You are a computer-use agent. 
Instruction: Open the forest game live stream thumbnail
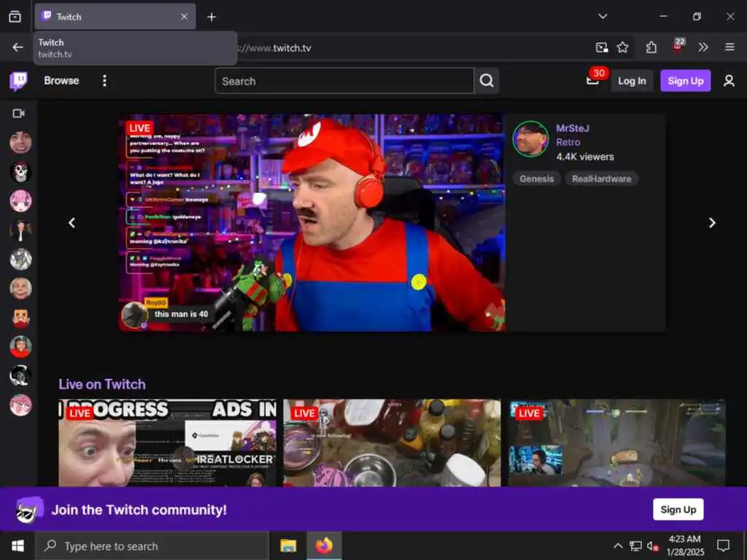click(x=616, y=443)
